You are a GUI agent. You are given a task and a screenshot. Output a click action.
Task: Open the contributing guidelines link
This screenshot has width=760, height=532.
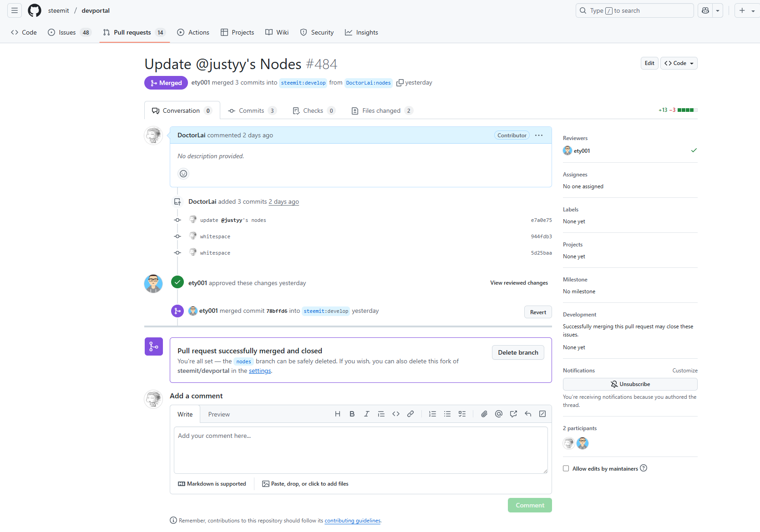(x=353, y=521)
